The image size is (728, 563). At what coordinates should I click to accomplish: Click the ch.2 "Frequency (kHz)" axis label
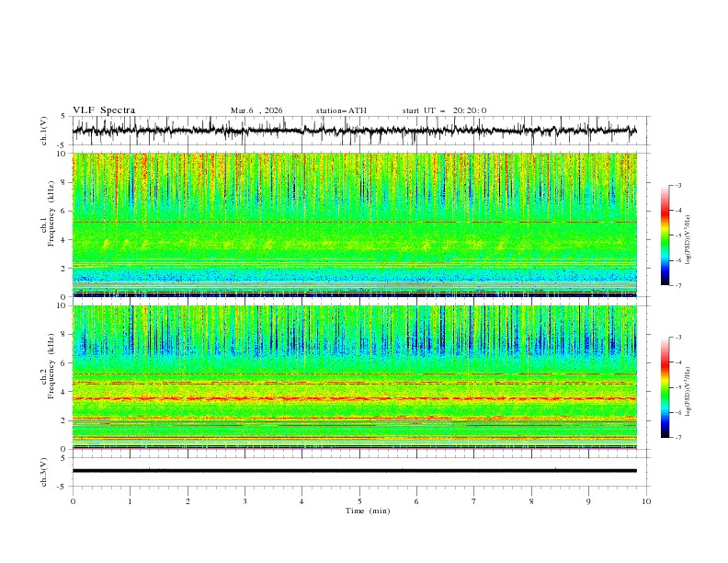[x=51, y=366]
